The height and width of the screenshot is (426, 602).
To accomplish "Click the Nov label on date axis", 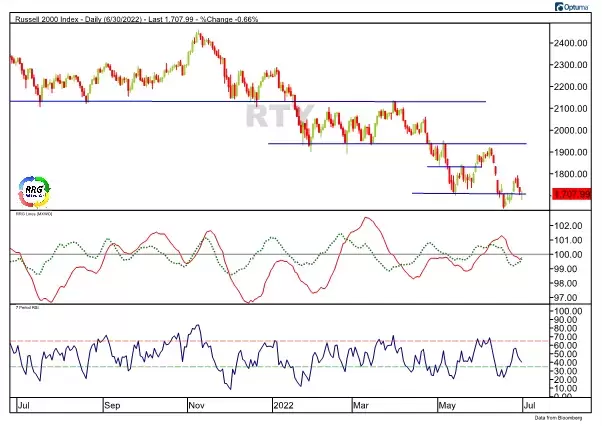I will click(198, 407).
